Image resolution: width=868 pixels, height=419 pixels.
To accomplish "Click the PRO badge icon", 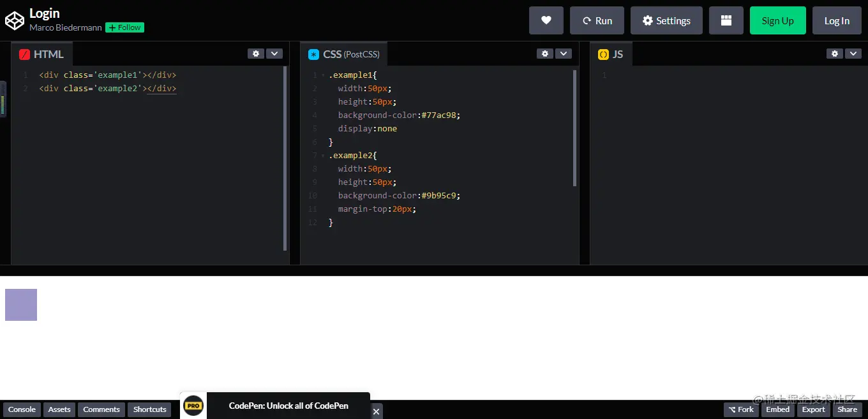I will click(193, 406).
